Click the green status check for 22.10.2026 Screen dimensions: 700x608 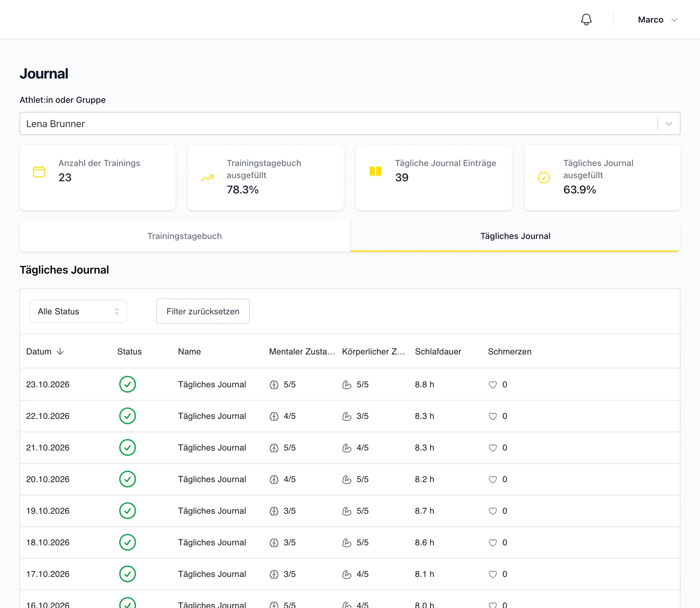[128, 416]
